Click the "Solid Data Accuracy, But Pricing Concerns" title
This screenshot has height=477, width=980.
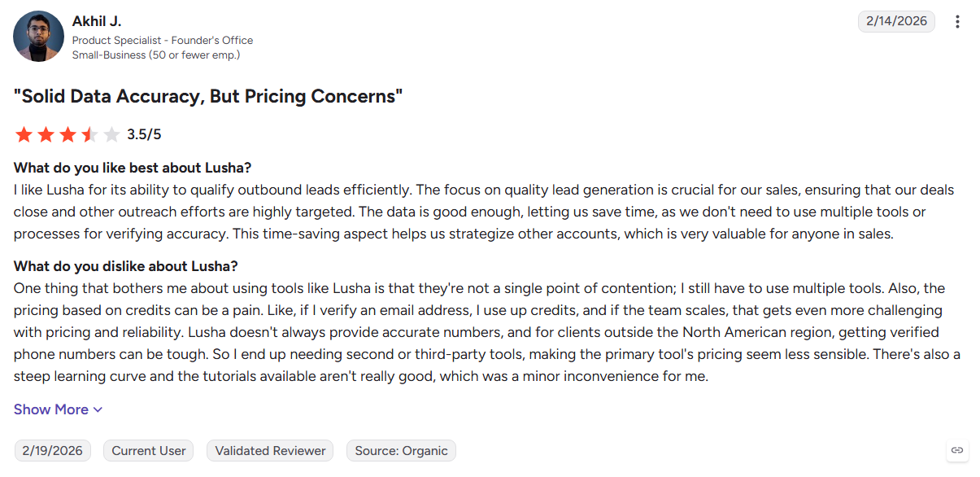[208, 96]
